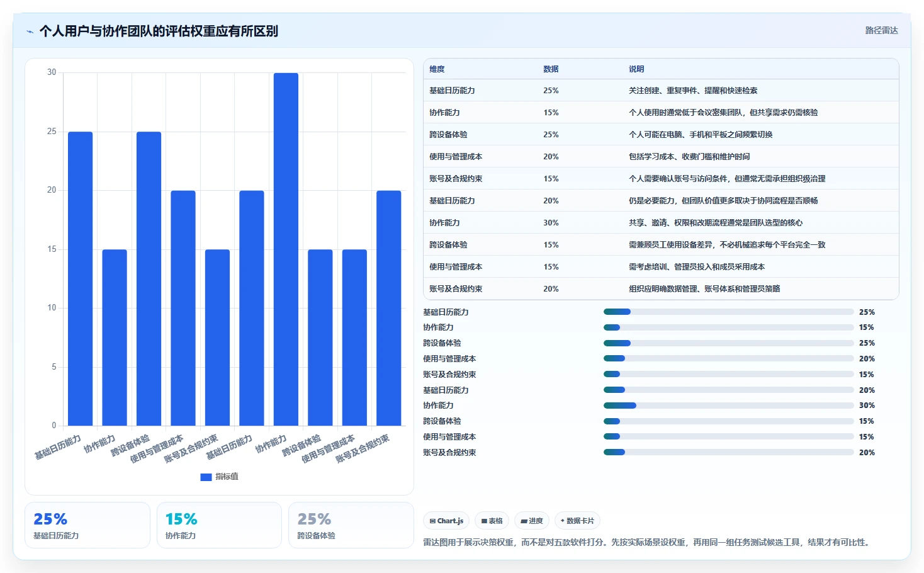924x573 pixels.
Task: Select the 数据卡片 chip
Action: (577, 521)
